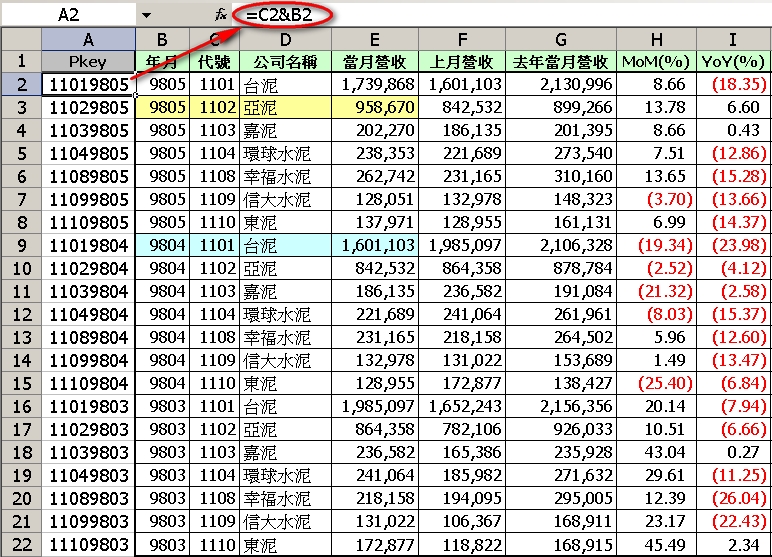Viewport: 772px width, 557px height.
Task: Select cell with Pkey 11049803
Action: (88, 475)
